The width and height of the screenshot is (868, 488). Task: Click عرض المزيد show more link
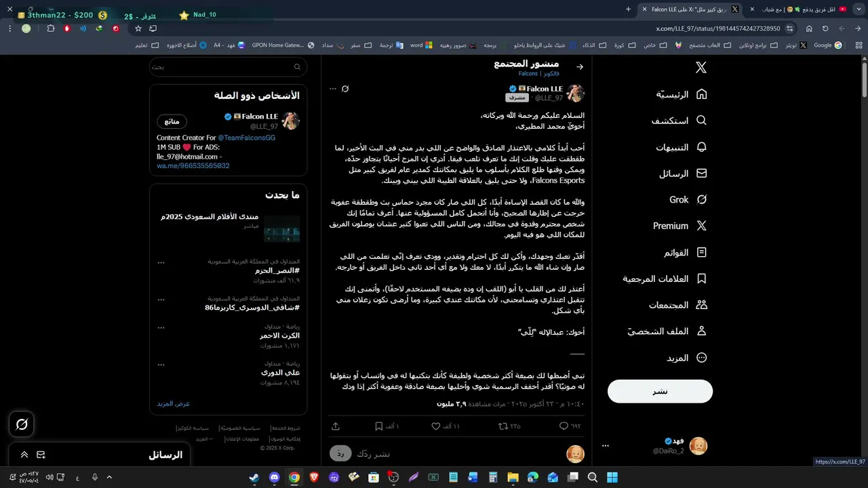(x=174, y=403)
